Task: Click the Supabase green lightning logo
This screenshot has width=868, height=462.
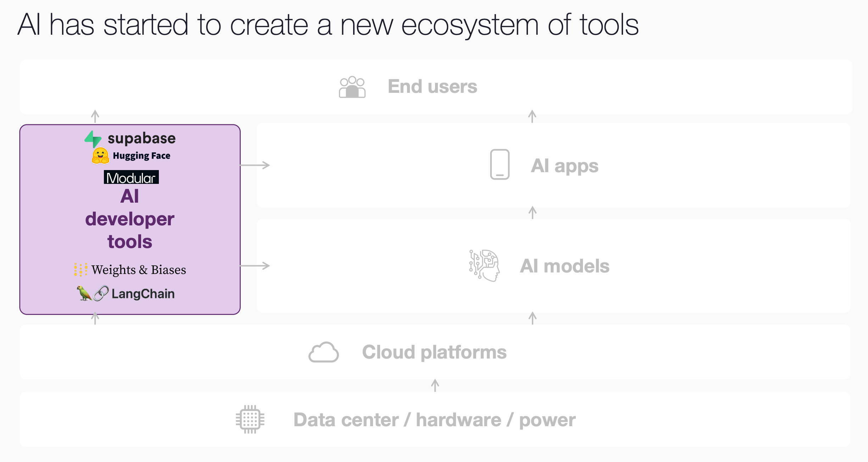Action: pos(93,139)
